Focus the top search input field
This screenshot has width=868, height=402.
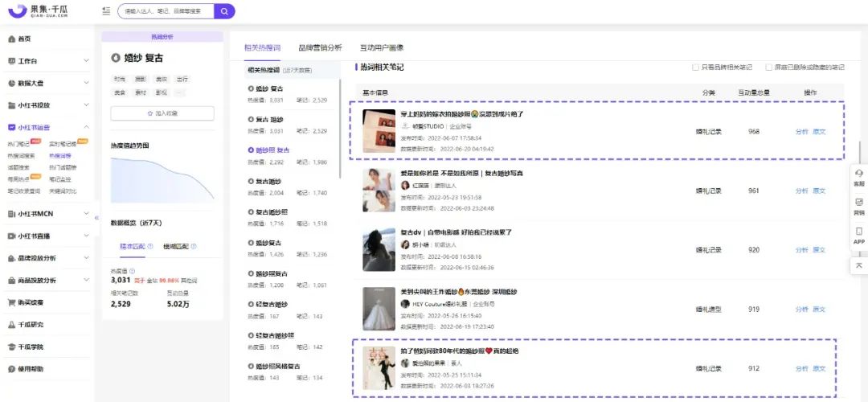pyautogui.click(x=166, y=10)
